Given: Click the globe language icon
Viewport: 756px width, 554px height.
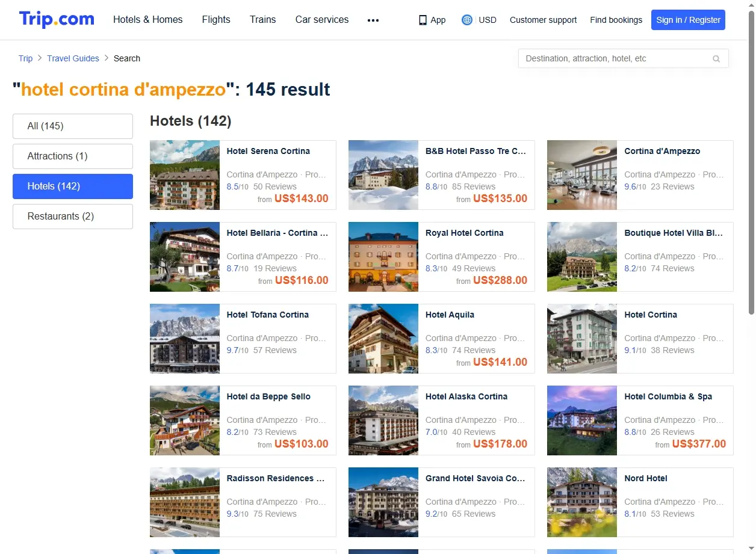Looking at the screenshot, I should pos(467,20).
